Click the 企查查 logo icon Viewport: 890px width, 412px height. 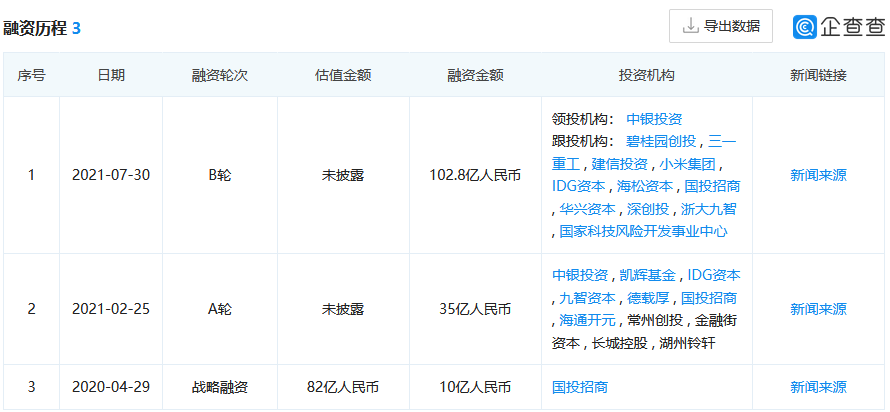pos(805,27)
